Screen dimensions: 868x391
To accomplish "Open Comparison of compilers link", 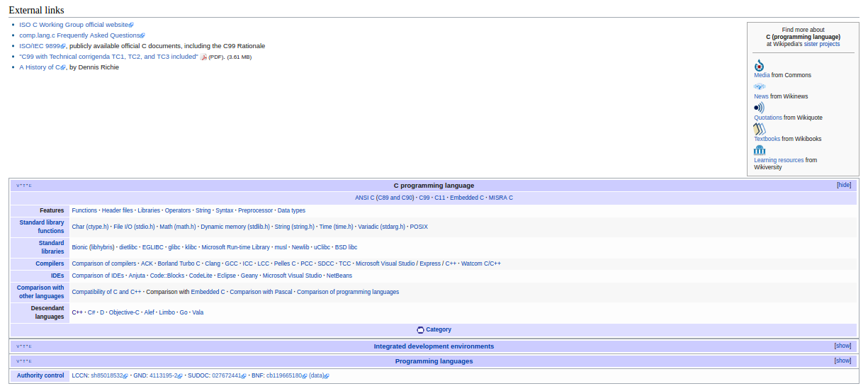I will click(x=104, y=263).
